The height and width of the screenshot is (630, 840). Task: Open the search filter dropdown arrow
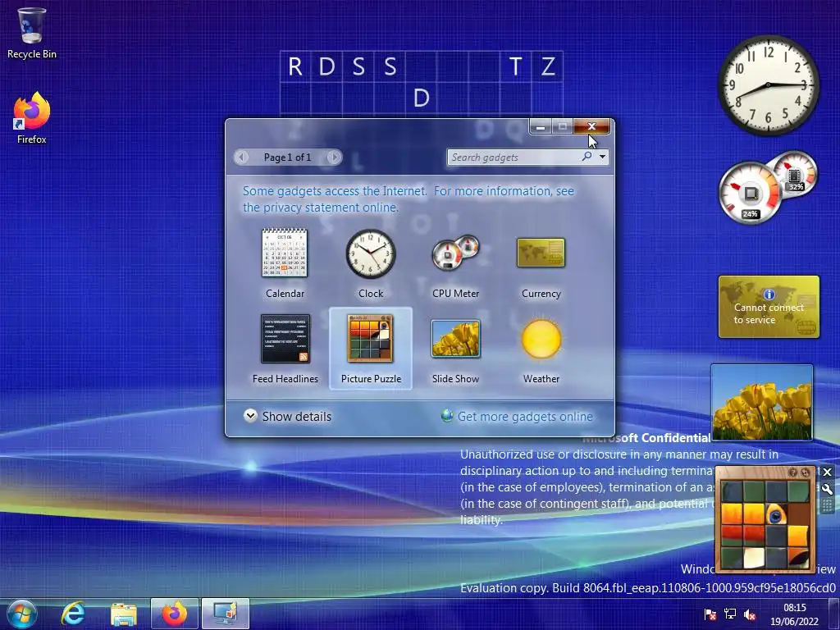tap(603, 157)
